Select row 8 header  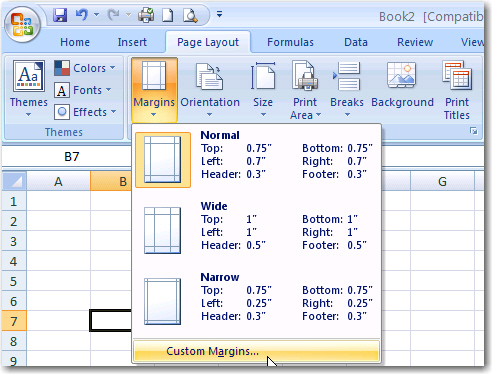pyautogui.click(x=14, y=341)
